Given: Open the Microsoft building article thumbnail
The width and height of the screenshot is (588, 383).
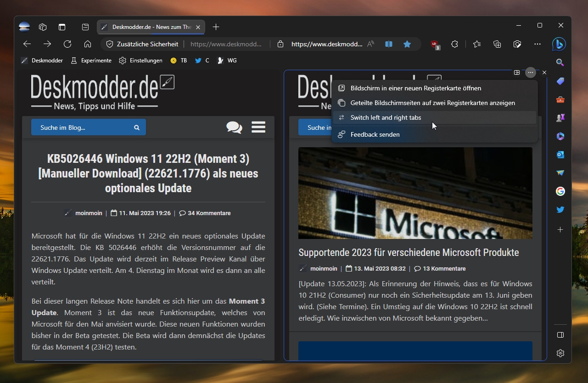Looking at the screenshot, I should click(415, 193).
